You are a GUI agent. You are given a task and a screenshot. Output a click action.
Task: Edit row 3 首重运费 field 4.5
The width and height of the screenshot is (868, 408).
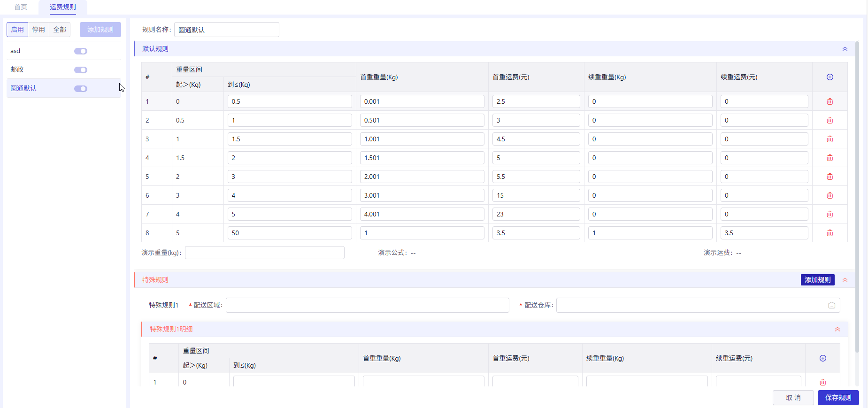point(536,139)
